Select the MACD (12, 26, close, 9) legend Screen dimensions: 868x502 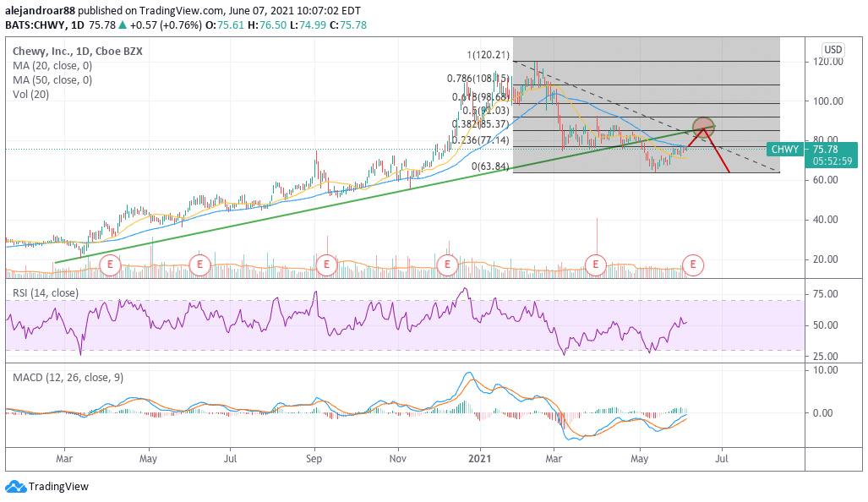pos(68,378)
